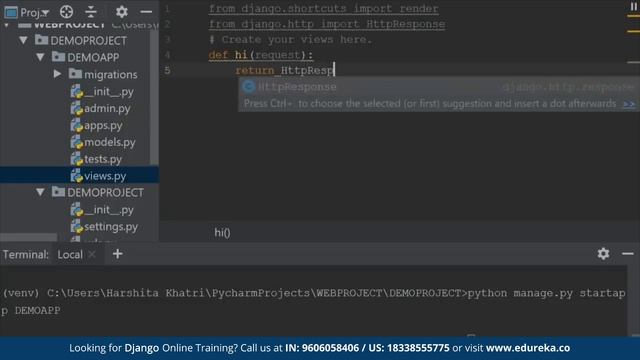
Task: Choose HttpResponse autocomplete suggestion
Action: coord(439,87)
